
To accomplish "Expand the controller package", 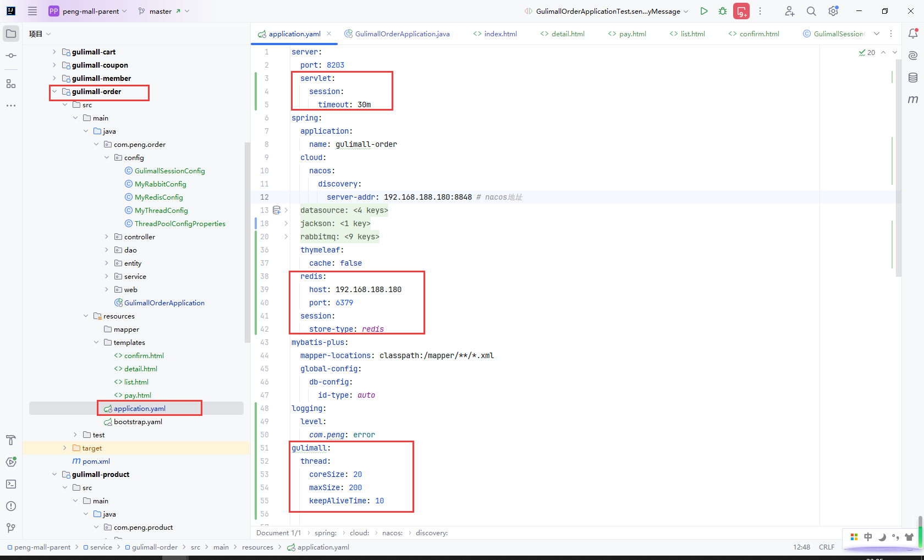I will (x=107, y=237).
